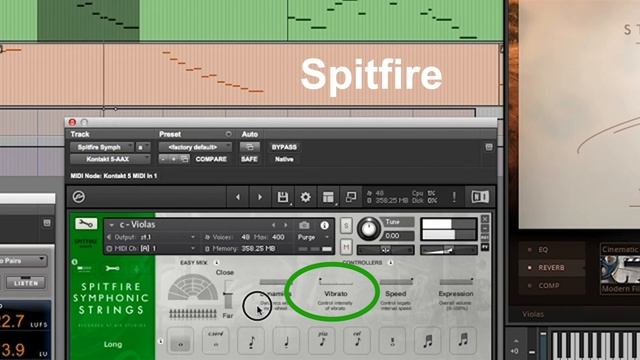
Task: Adjust the Vibrato controller slider
Action: [336, 281]
